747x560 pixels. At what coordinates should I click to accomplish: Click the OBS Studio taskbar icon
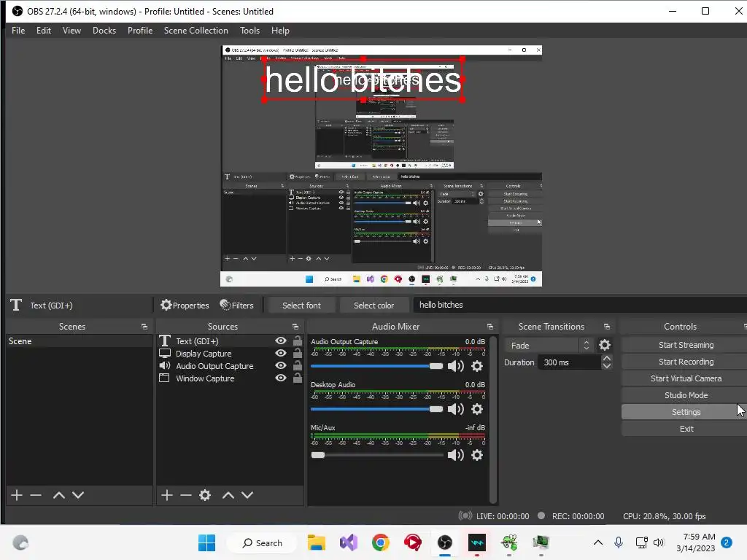(x=445, y=542)
